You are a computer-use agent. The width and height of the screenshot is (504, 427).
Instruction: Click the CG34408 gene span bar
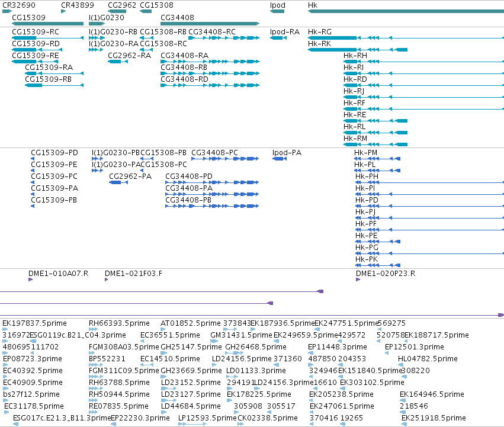210,24
